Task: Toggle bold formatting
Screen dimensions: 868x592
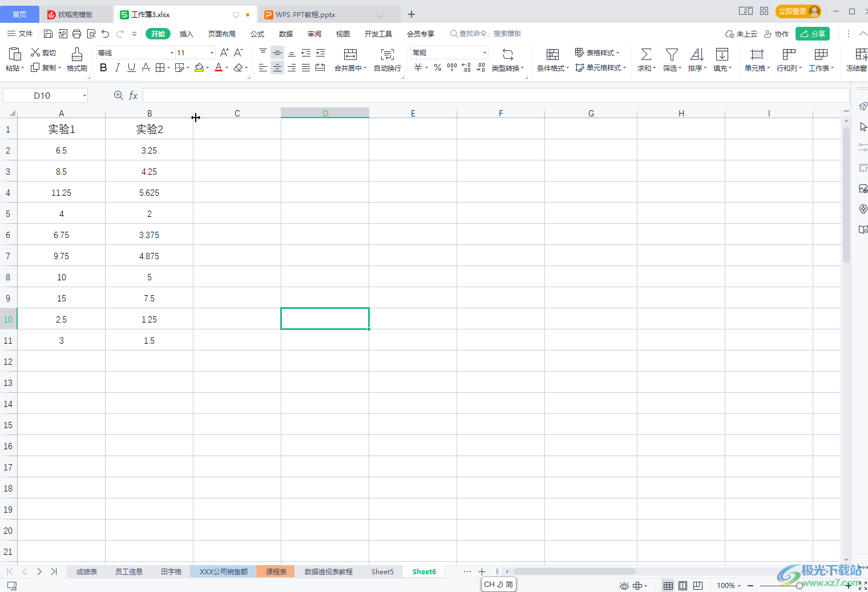Action: tap(103, 67)
